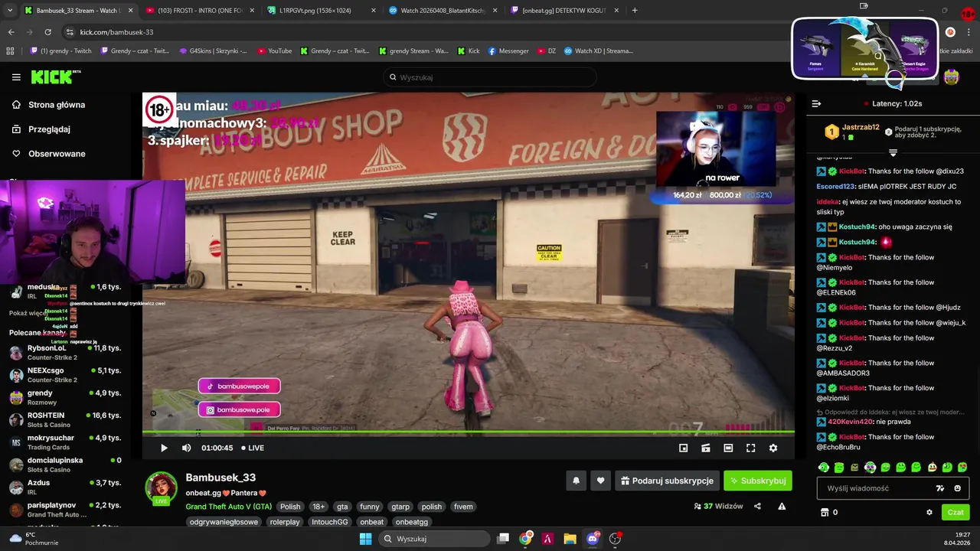Select the fivem tag
980x551 pixels.
point(463,507)
